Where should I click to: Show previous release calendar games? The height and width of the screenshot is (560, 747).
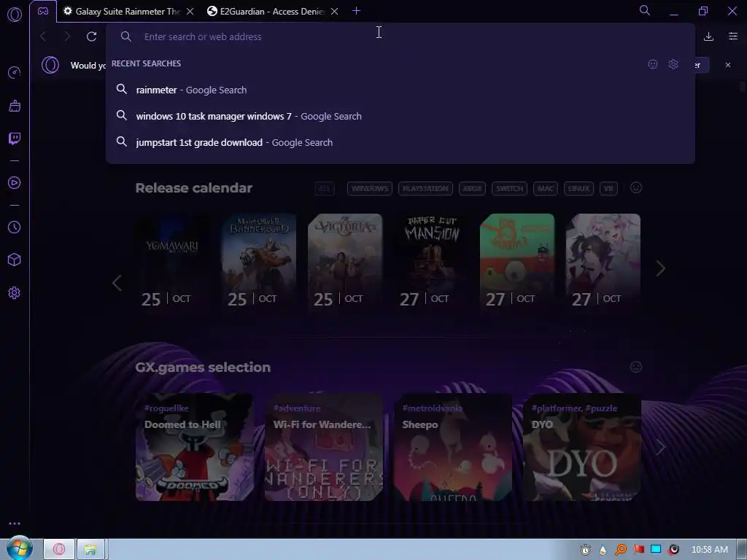coord(117,283)
